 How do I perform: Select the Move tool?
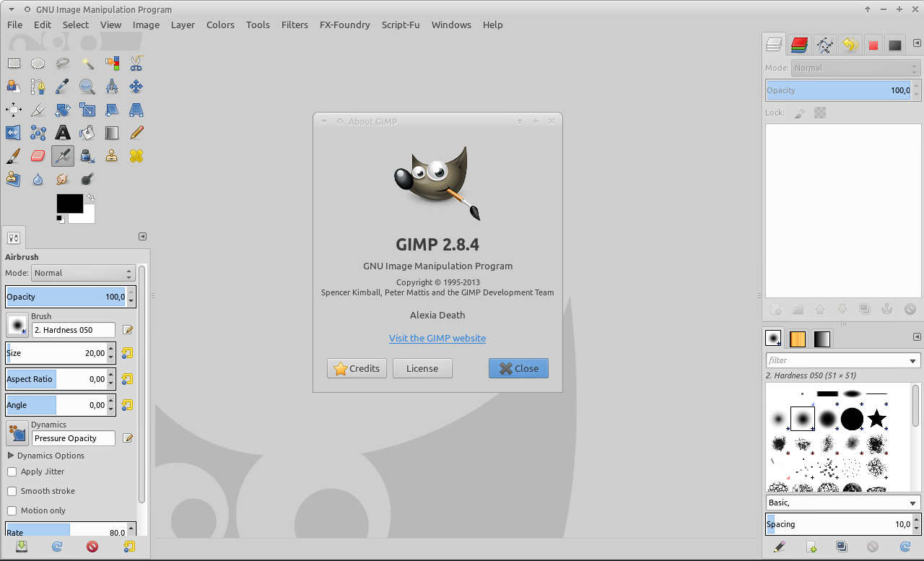point(136,87)
